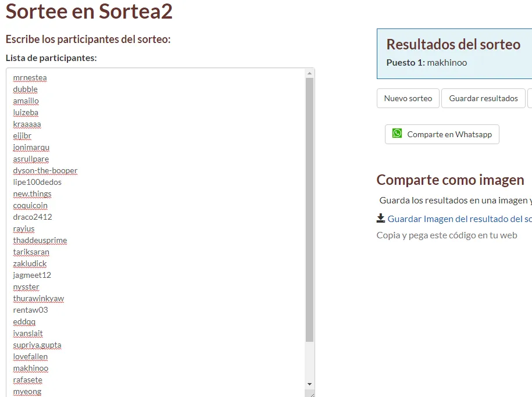Click the Comparte como imagen heading

[450, 180]
